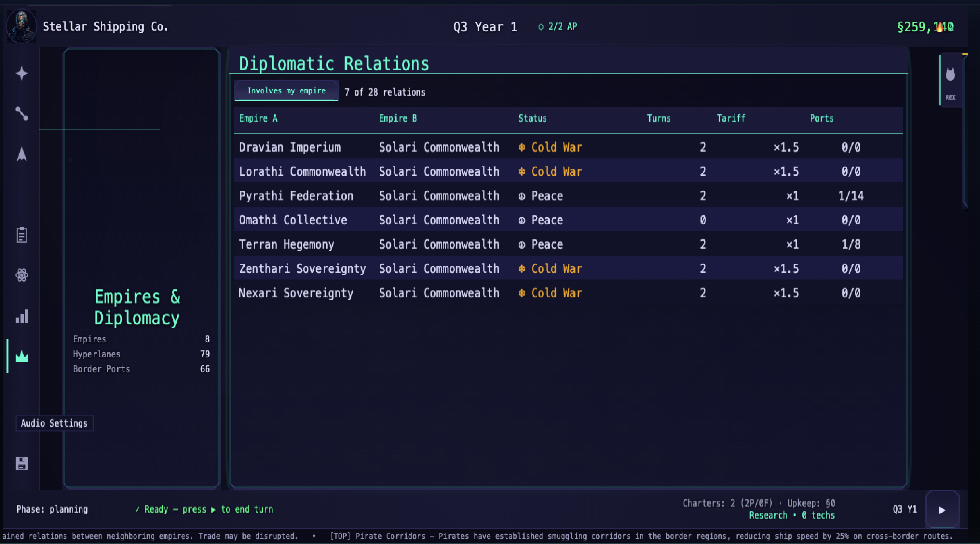
Task: Click the Ready press to end turn message
Action: pos(204,510)
